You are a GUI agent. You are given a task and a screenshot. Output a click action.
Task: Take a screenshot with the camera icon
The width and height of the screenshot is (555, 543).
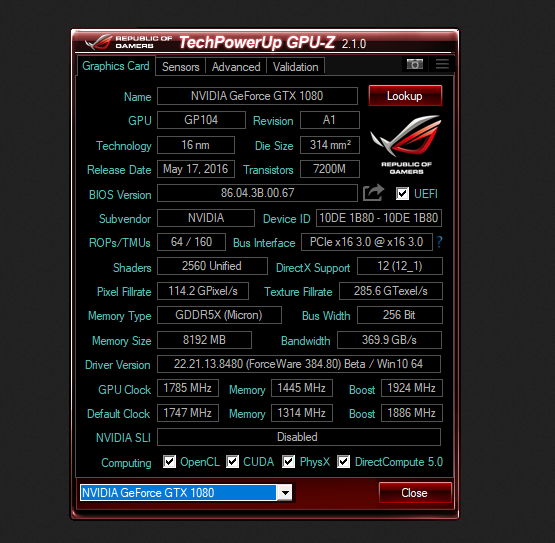pos(414,64)
